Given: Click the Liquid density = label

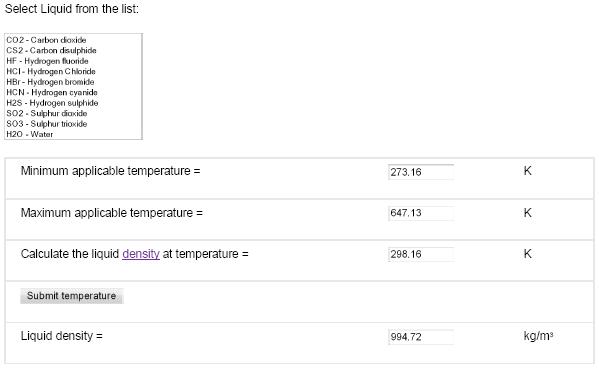Looking at the screenshot, I should click(x=62, y=336).
